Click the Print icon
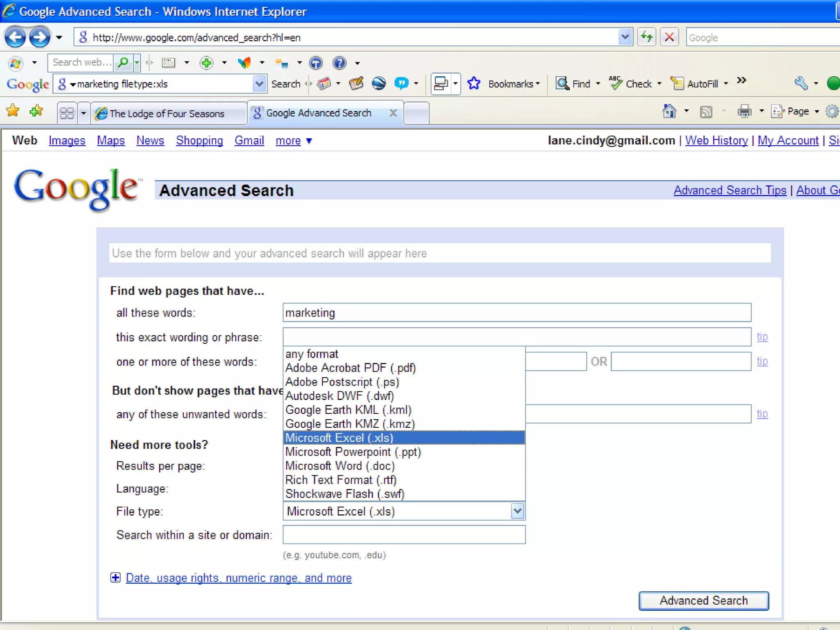840x630 pixels. (x=744, y=111)
